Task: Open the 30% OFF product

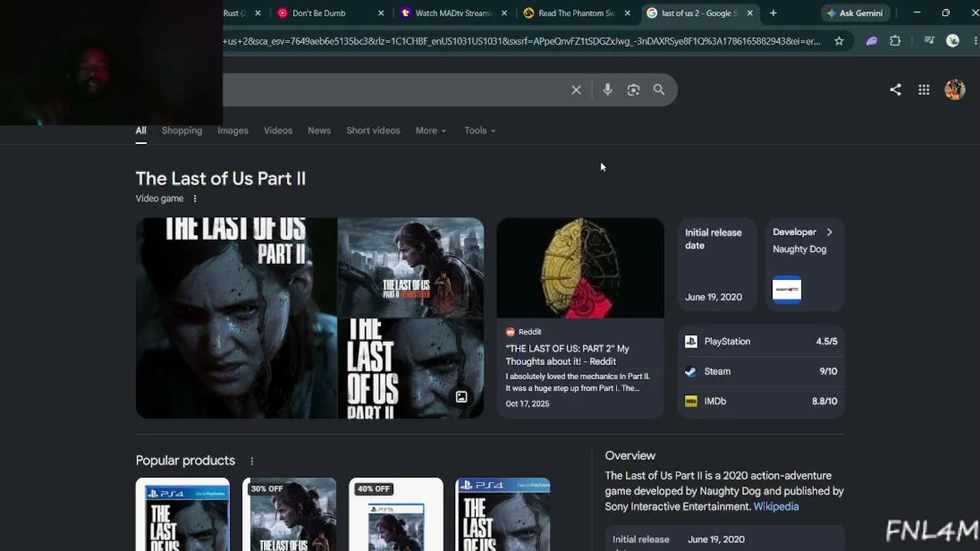Action: pyautogui.click(x=289, y=514)
